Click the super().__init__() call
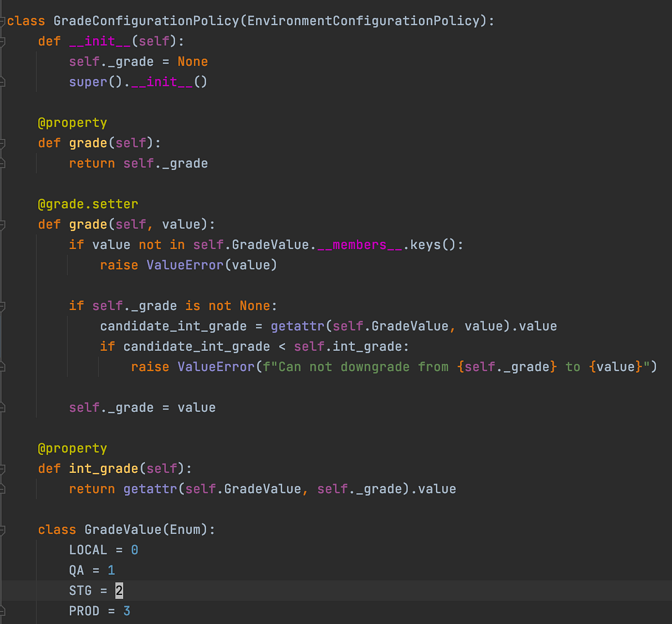 137,82
